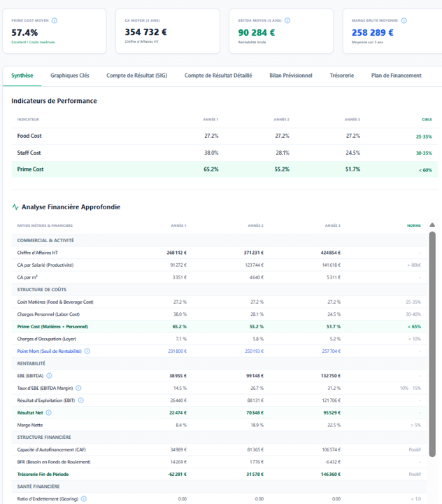Image resolution: width=442 pixels, height=504 pixels.
Task: Click the vertical scrollbar thumb of table
Action: coord(432,344)
